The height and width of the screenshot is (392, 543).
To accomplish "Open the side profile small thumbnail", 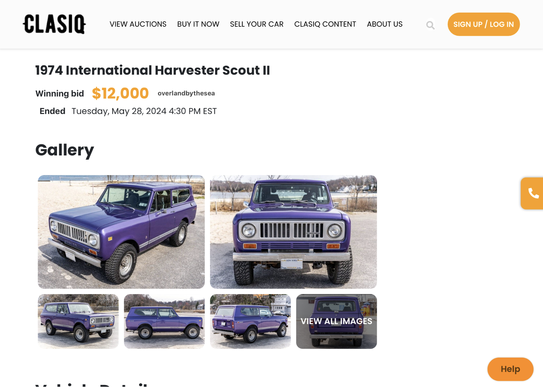I will 164,321.
